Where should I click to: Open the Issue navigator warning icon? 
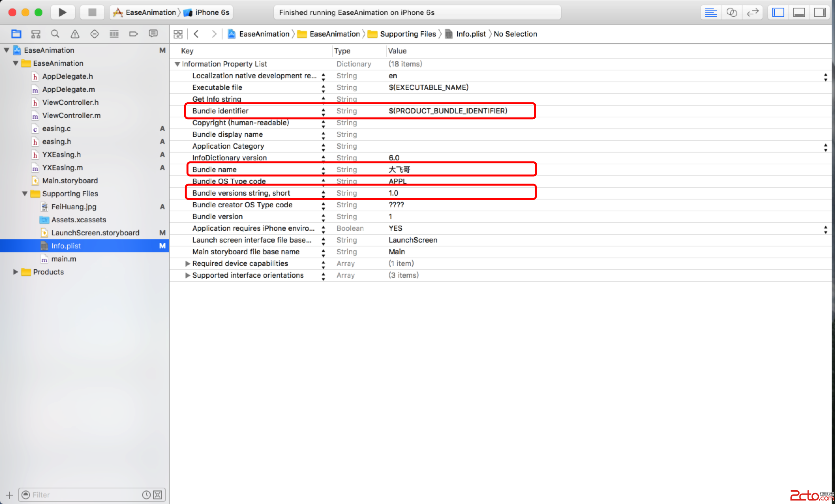click(x=75, y=34)
